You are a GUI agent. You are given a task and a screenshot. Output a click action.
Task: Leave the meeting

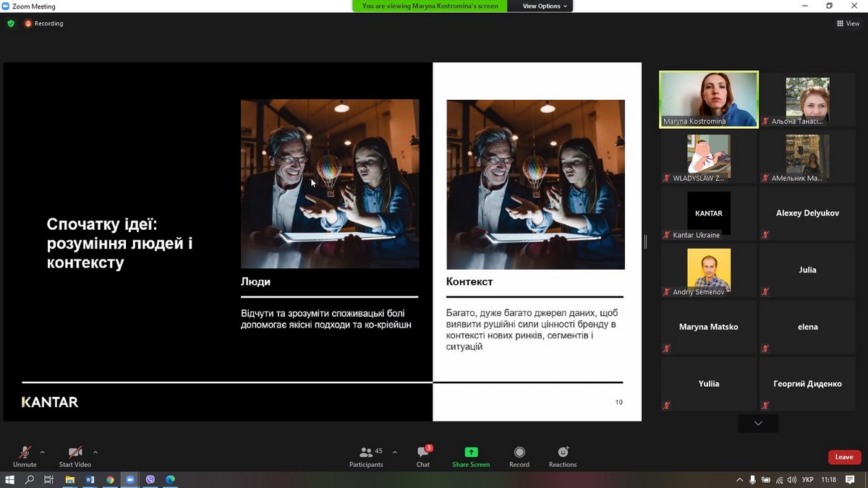tap(844, 457)
